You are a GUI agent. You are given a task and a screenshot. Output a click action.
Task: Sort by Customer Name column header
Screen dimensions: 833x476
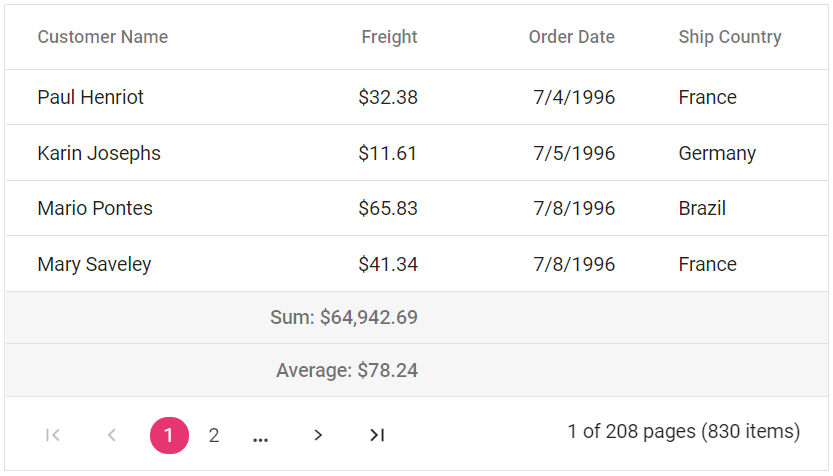(102, 37)
